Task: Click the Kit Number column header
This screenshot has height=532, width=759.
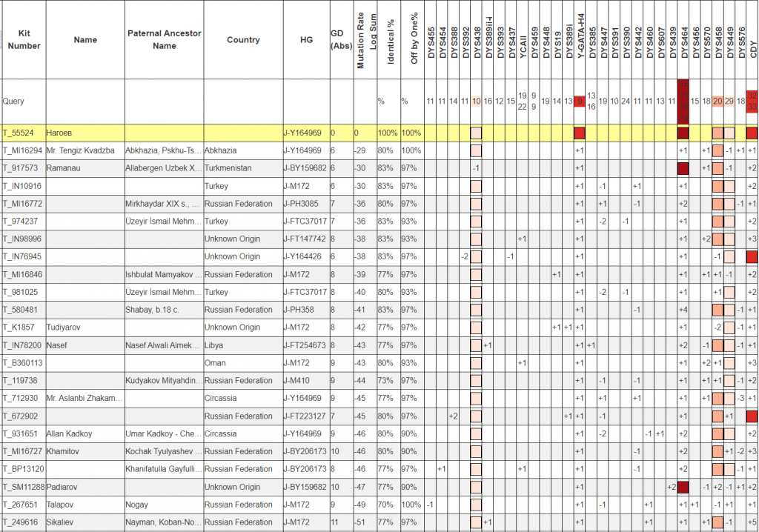Action: [x=22, y=40]
